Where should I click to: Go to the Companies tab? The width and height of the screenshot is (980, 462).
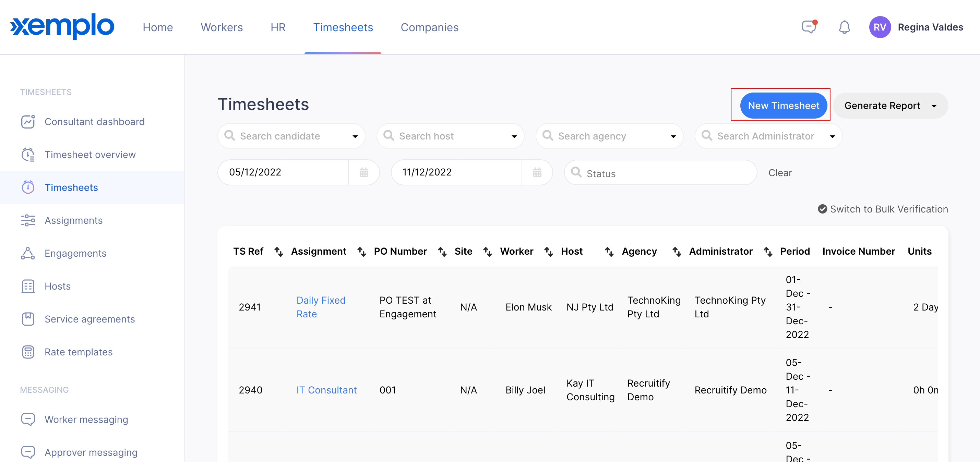[429, 27]
